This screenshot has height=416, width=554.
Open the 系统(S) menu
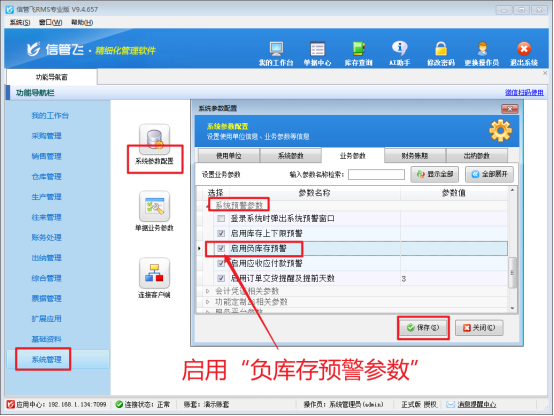20,23
